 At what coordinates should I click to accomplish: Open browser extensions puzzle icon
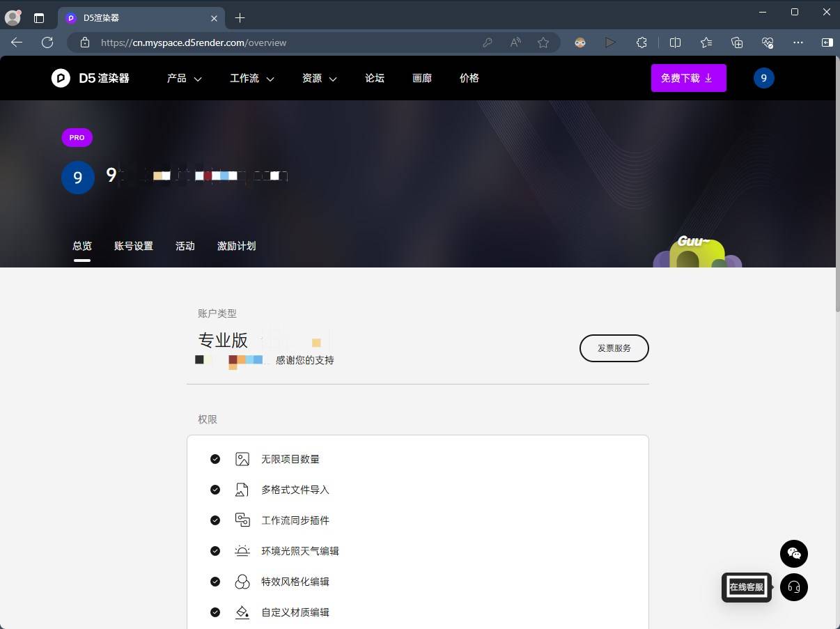pos(642,42)
